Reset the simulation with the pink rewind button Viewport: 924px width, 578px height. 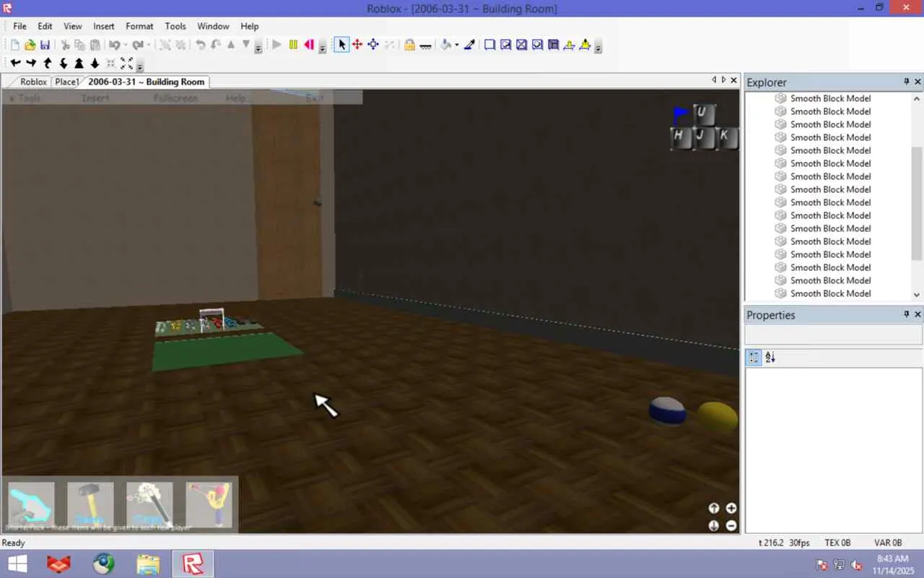pyautogui.click(x=309, y=45)
